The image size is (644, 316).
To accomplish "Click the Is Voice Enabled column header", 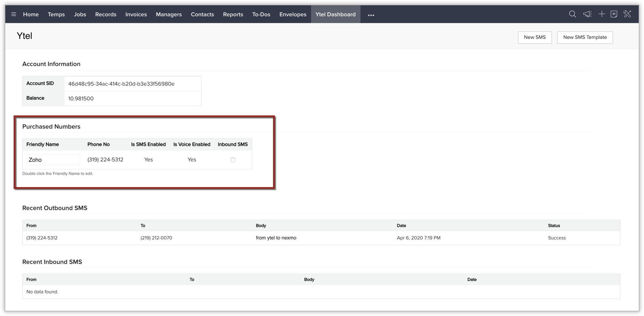I will [x=192, y=144].
